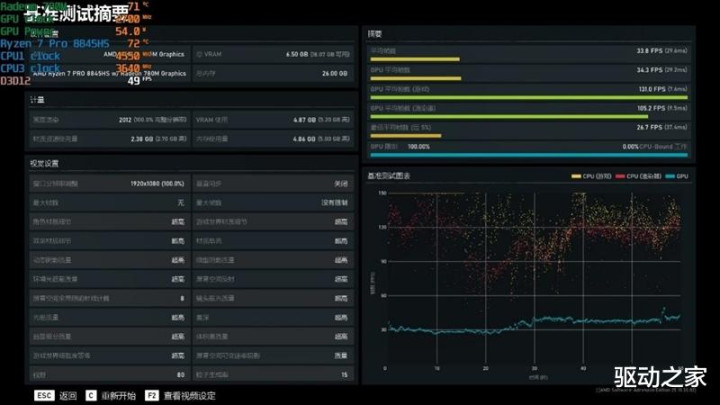Click the 26.00 GB total memory row
The image size is (720, 405).
[x=273, y=73]
